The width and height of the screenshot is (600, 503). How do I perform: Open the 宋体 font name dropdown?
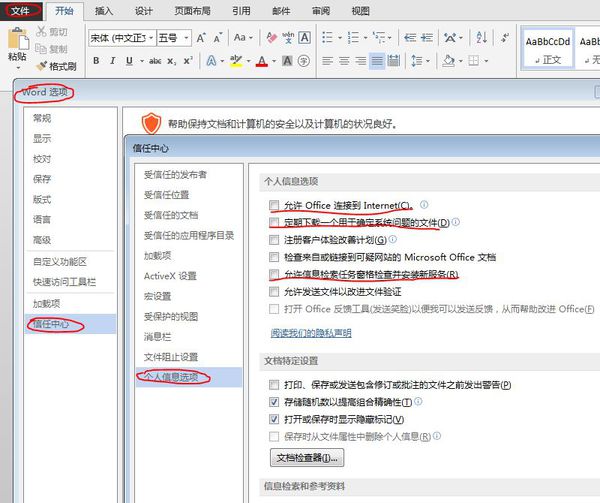click(x=151, y=38)
